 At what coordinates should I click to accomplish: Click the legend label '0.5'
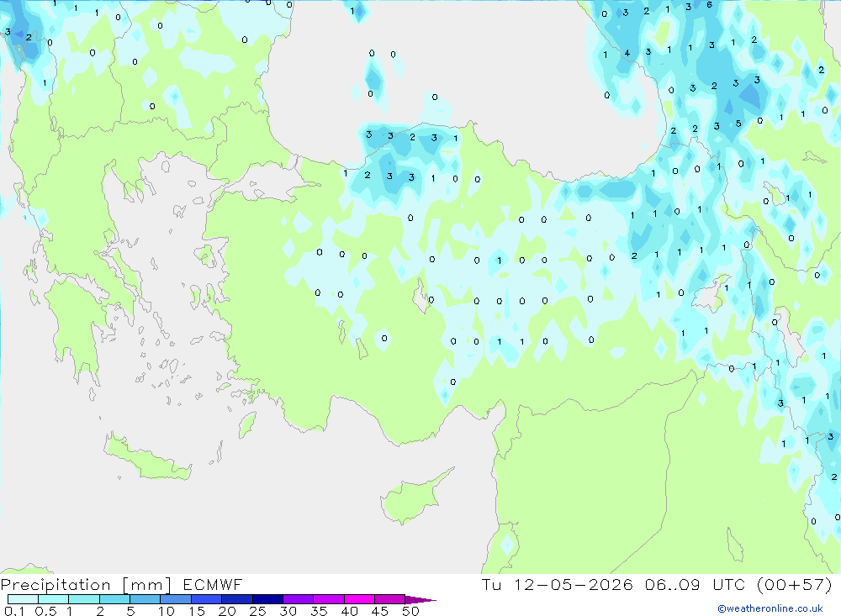[x=45, y=611]
